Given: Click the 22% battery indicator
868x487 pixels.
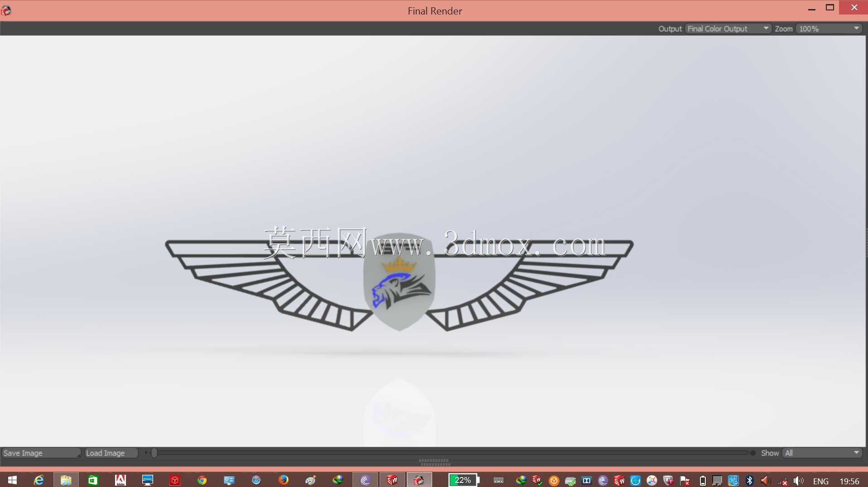Looking at the screenshot, I should coord(464,480).
